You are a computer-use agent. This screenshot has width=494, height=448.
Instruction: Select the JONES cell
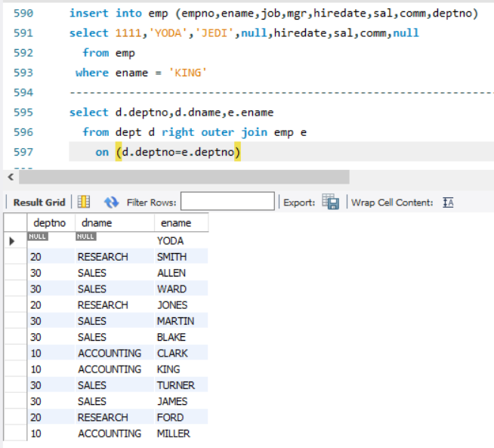(181, 305)
